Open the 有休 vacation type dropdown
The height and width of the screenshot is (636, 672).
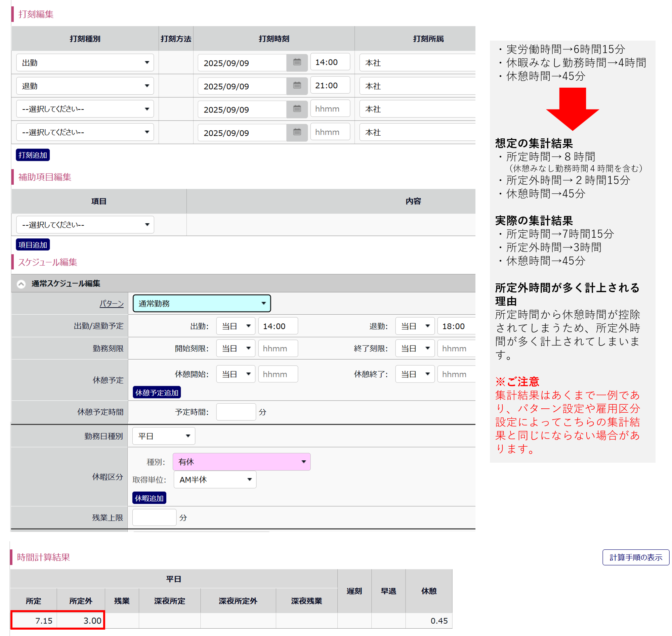[x=241, y=462]
